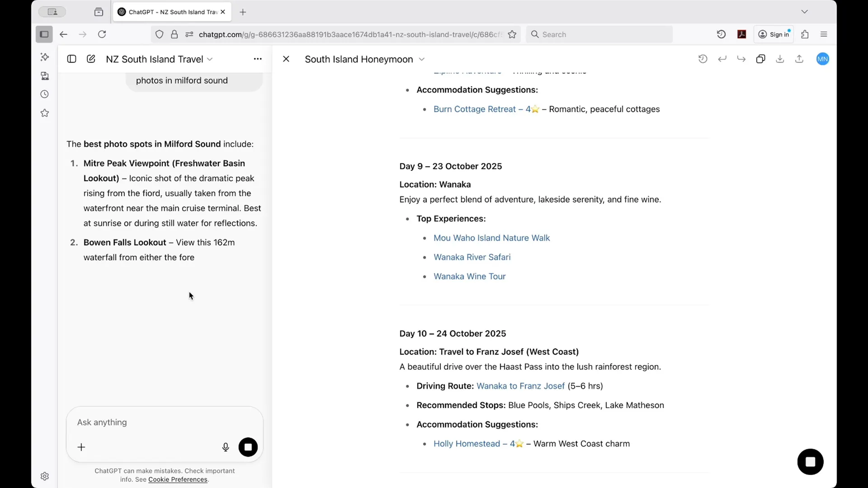Open the Firefox application hamburger menu
868x488 pixels.
[824, 34]
